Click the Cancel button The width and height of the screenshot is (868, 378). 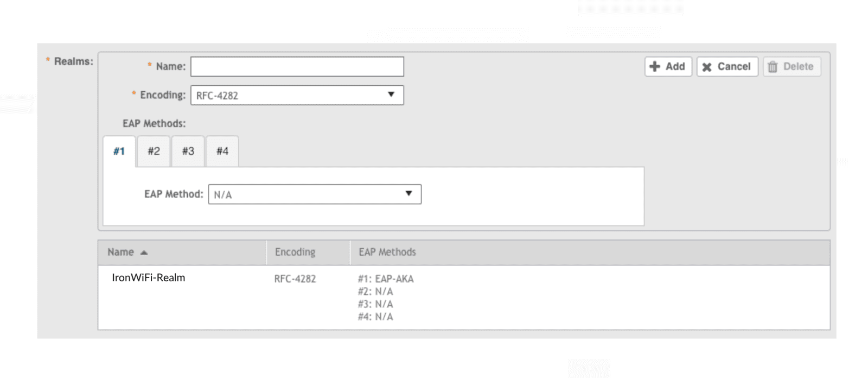727,67
